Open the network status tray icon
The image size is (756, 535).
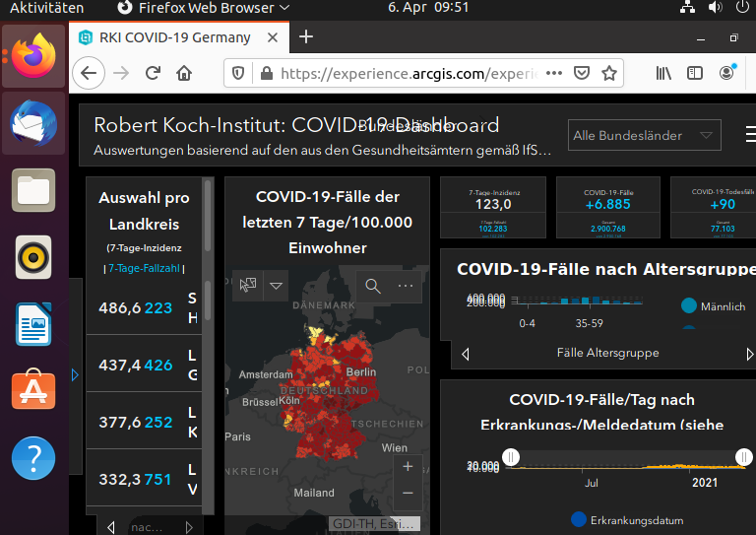(687, 7)
